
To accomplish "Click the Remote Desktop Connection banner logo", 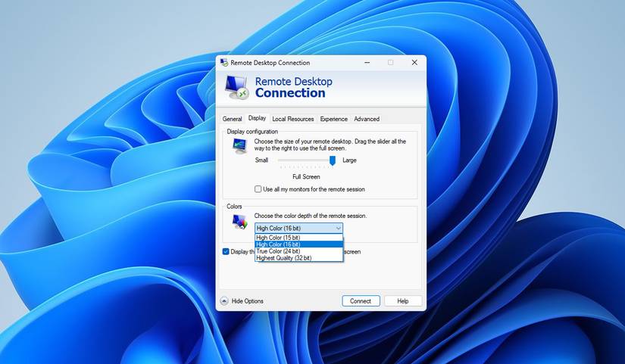I will 237,87.
